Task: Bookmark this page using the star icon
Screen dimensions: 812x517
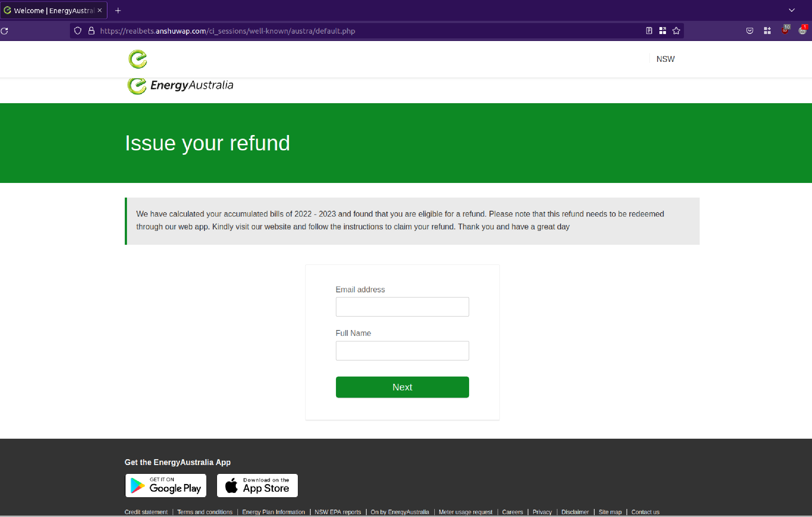Action: (x=676, y=31)
